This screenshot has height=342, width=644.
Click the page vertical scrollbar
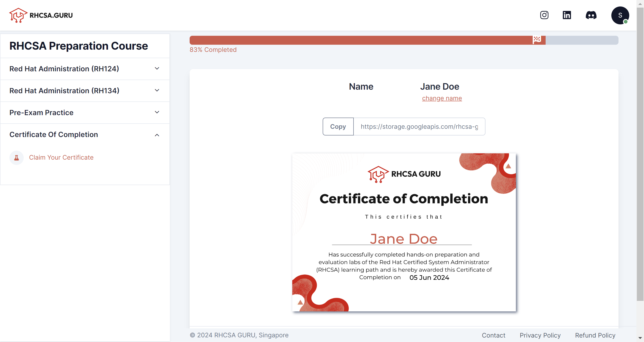point(640,154)
